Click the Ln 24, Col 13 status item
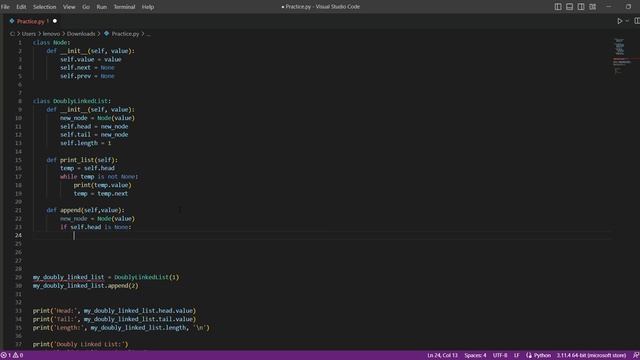Viewport: 640px width, 360px height. pos(442,356)
